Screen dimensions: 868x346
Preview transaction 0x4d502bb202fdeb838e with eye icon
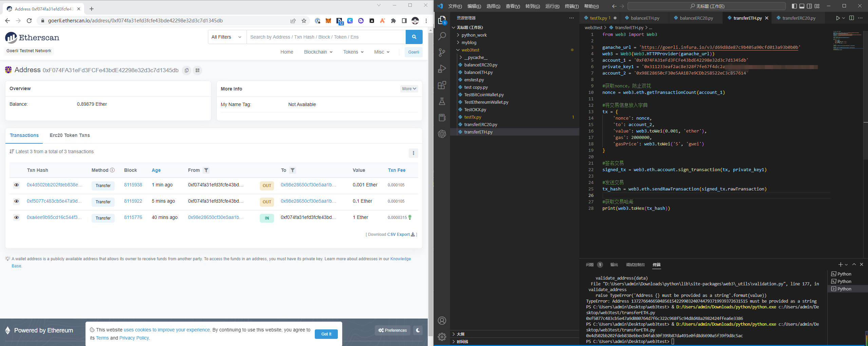click(16, 185)
